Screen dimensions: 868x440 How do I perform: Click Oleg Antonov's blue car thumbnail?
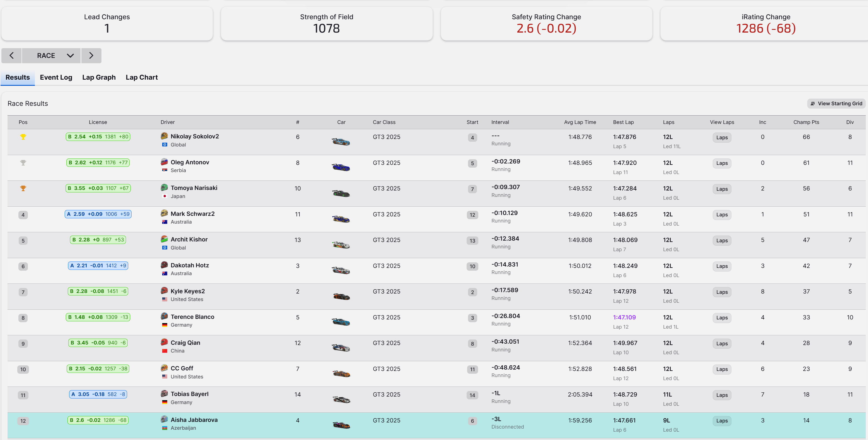coord(341,167)
